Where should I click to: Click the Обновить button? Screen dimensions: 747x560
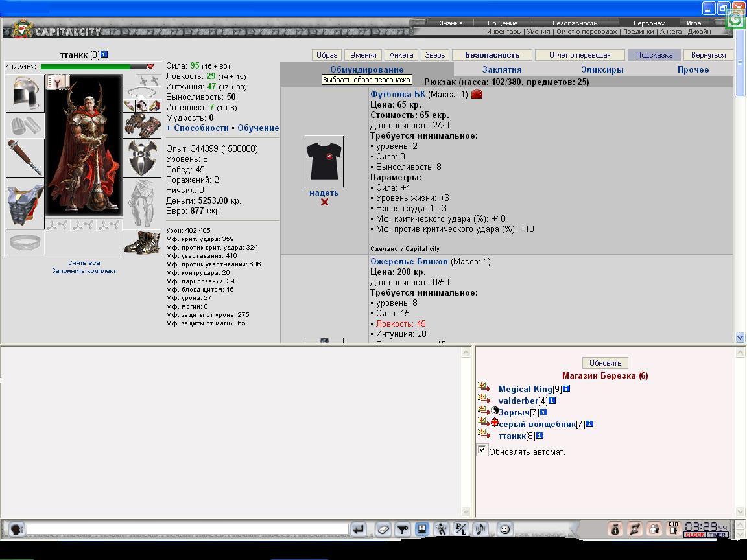tap(605, 363)
